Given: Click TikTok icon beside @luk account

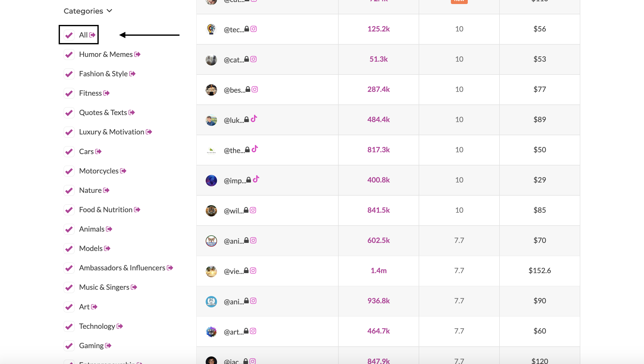Looking at the screenshot, I should [x=254, y=119].
